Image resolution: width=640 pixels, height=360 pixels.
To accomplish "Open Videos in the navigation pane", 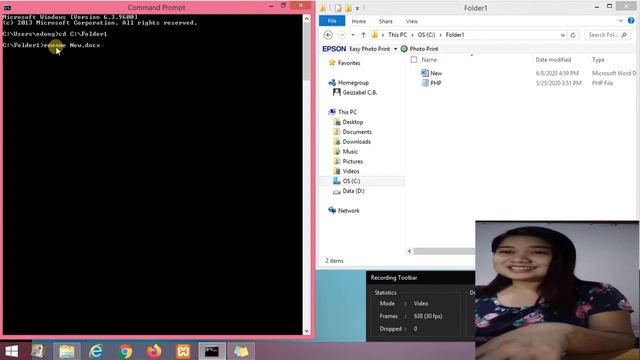I will [346, 171].
